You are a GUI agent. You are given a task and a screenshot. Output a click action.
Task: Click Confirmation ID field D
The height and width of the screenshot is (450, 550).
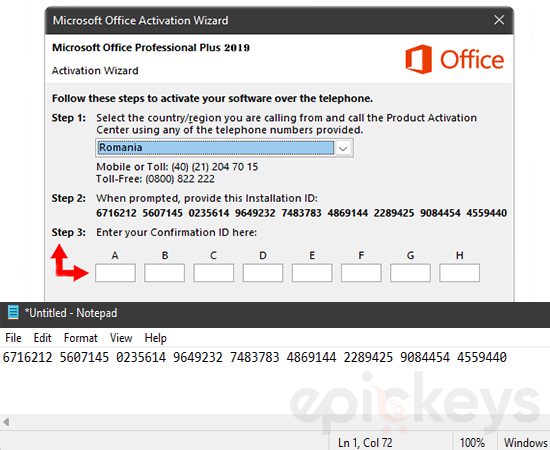click(263, 273)
